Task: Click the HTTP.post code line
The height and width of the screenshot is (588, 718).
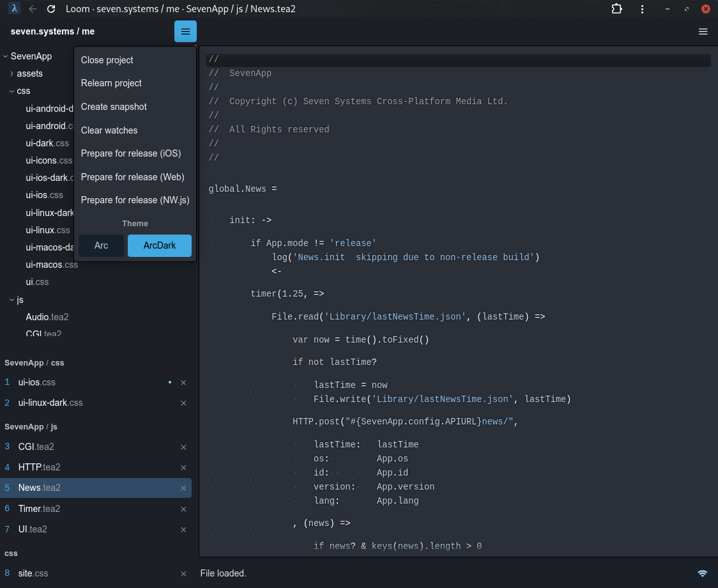Action: (x=405, y=422)
